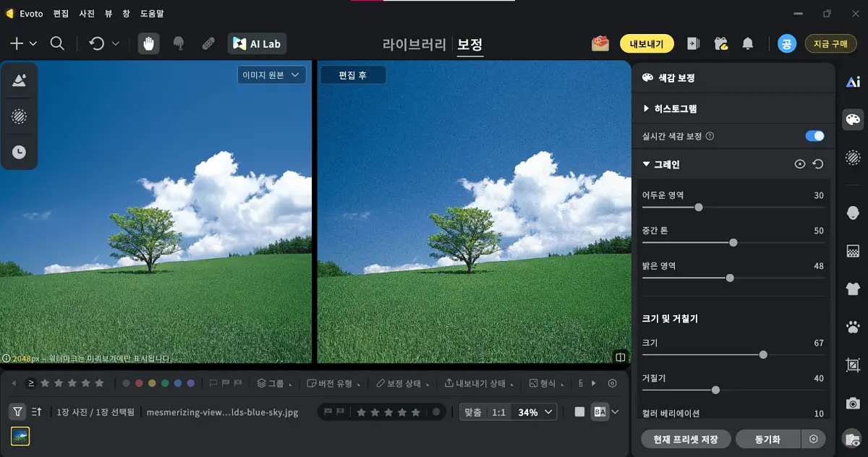Open the 34% zoom dropdown
The height and width of the screenshot is (457, 868).
(536, 412)
